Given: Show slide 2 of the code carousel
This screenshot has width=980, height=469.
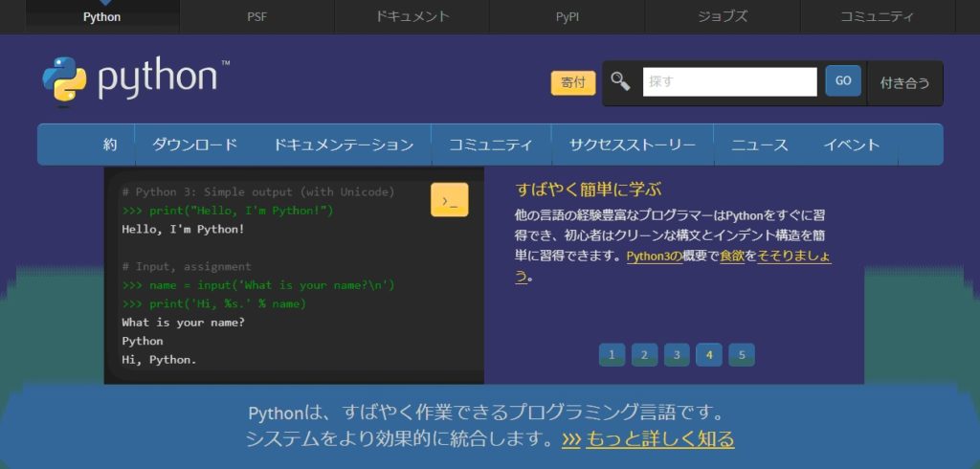Looking at the screenshot, I should click(x=644, y=355).
